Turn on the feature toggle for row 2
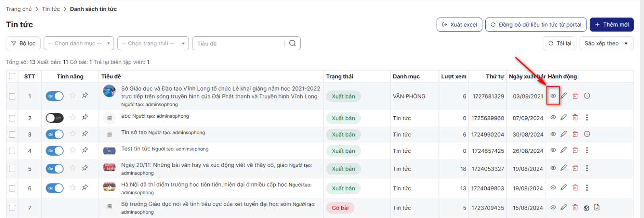 click(x=54, y=118)
